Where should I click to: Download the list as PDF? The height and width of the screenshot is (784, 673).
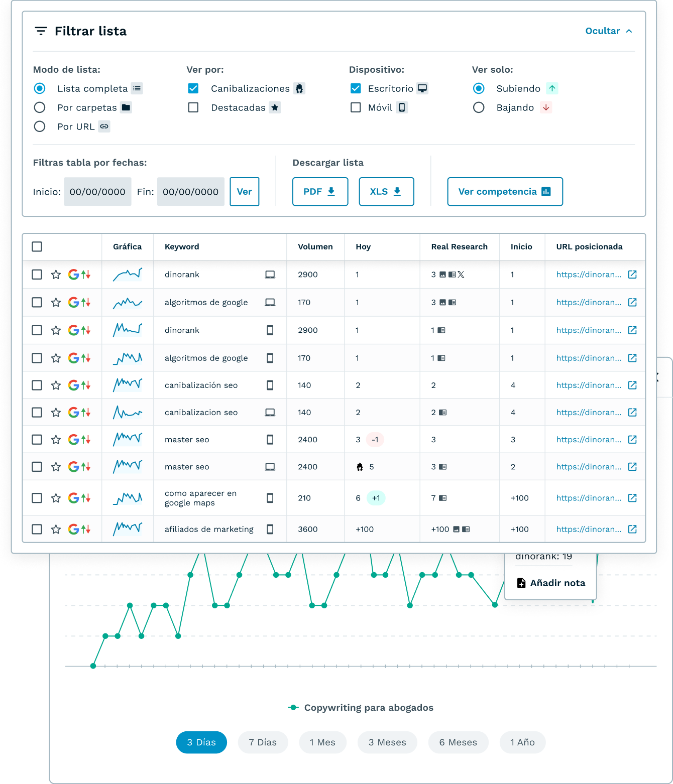coord(320,192)
